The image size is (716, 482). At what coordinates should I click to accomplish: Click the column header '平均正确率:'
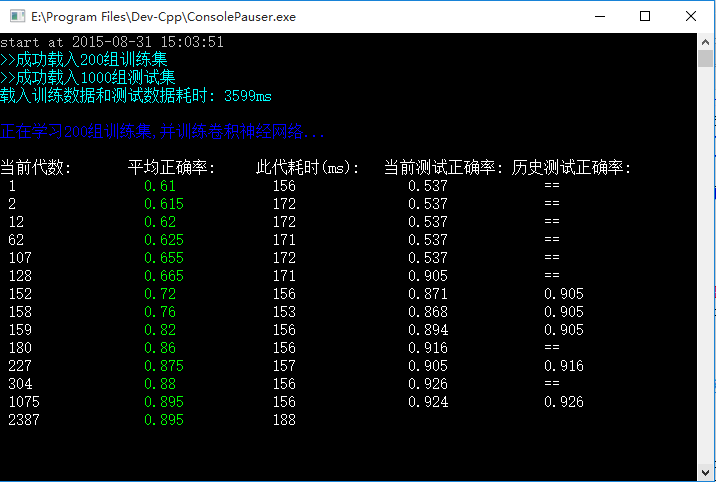coord(172,168)
